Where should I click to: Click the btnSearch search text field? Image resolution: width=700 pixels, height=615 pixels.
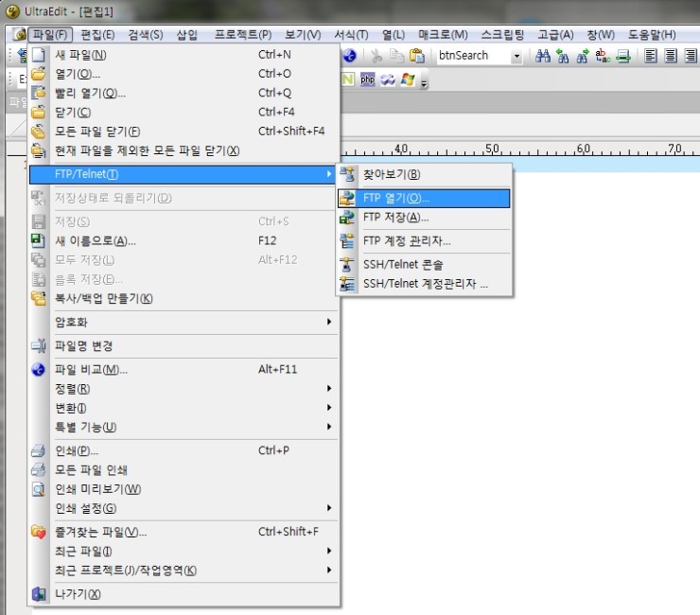click(474, 56)
